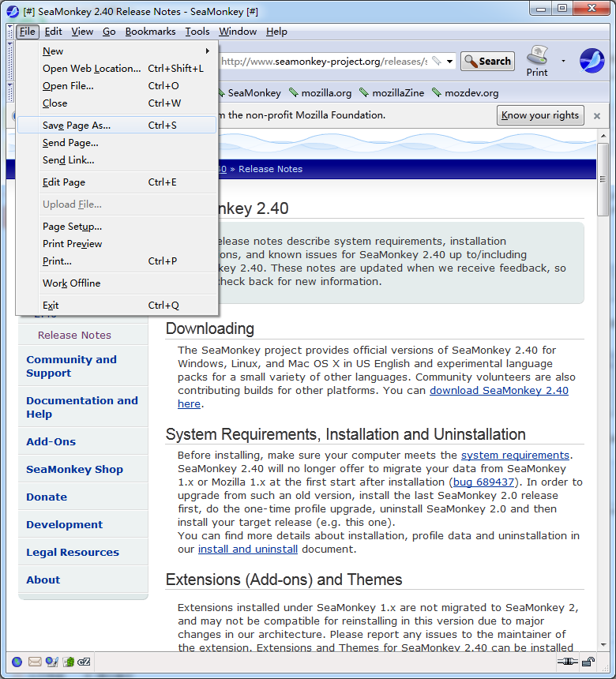
Task: Click the security padlock icon in status bar
Action: tap(588, 662)
